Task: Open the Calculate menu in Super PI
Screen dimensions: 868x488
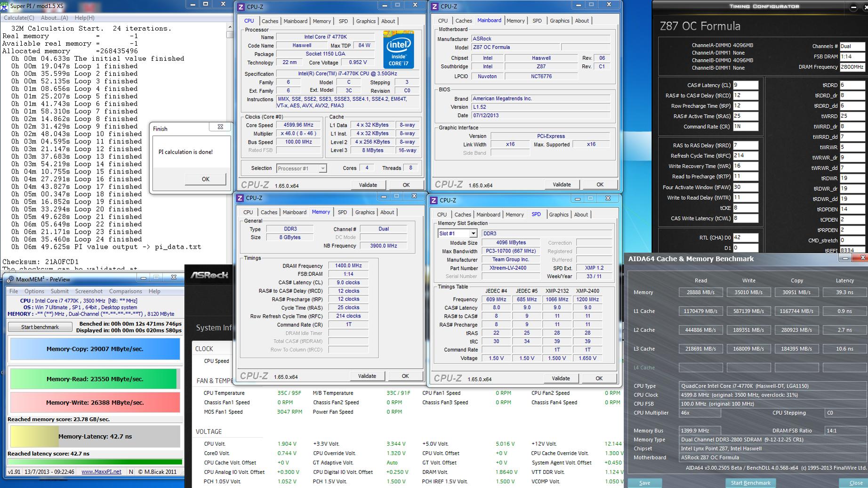Action: coord(19,18)
